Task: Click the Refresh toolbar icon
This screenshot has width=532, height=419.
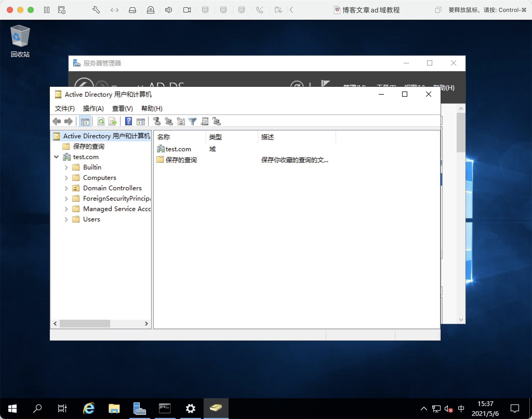Action: pos(101,121)
